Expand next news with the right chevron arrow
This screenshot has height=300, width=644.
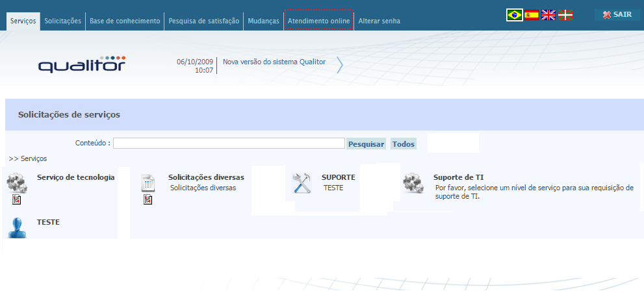(x=339, y=65)
